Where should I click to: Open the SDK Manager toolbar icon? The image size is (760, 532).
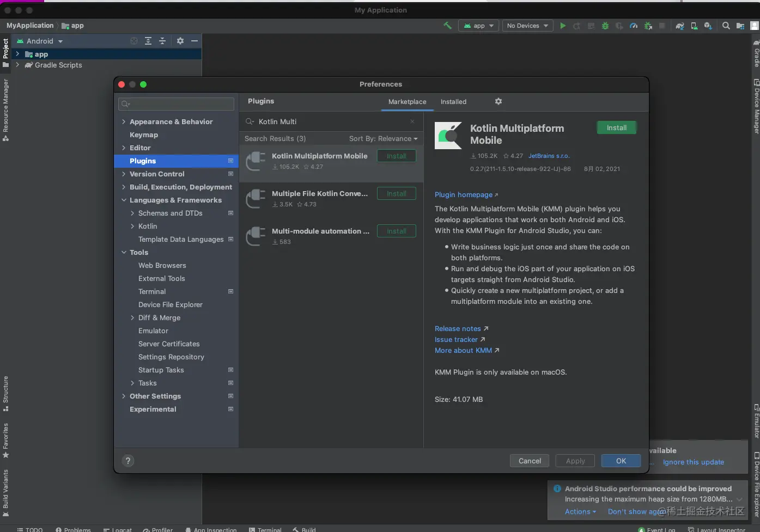click(x=708, y=26)
